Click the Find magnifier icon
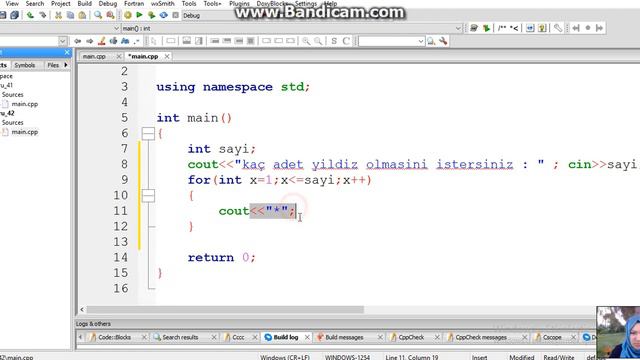This screenshot has height=360, width=640. point(98,15)
